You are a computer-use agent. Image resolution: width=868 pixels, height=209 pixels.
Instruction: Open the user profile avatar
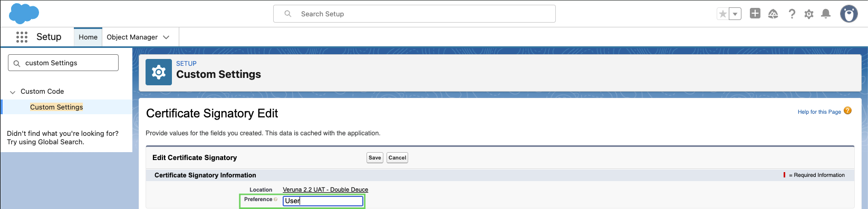click(x=849, y=14)
